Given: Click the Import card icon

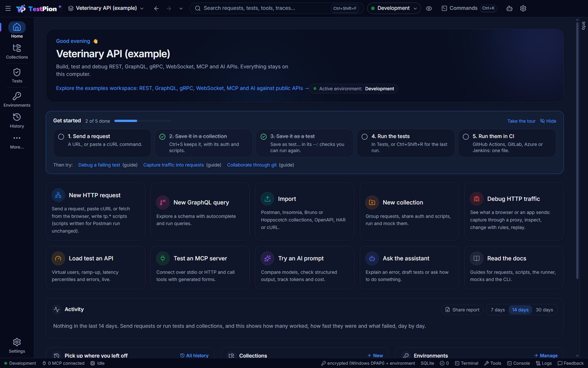Looking at the screenshot, I should coord(267,199).
